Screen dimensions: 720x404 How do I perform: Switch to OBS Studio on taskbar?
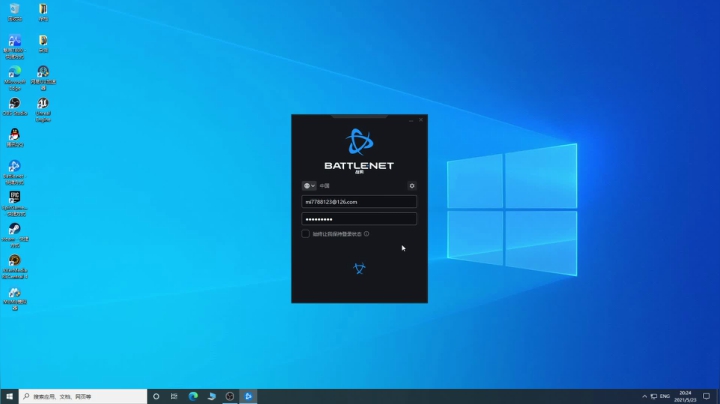click(230, 396)
